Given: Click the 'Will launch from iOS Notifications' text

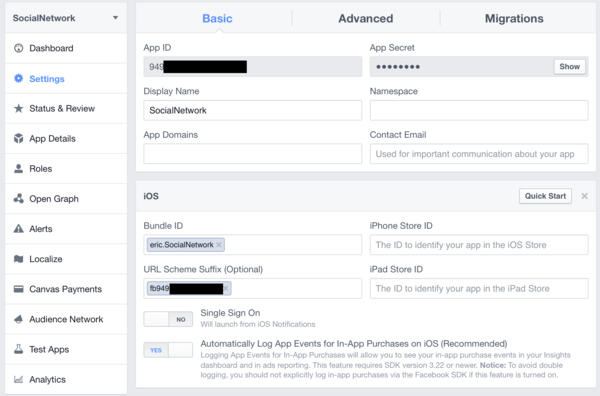Looking at the screenshot, I should pos(258,324).
